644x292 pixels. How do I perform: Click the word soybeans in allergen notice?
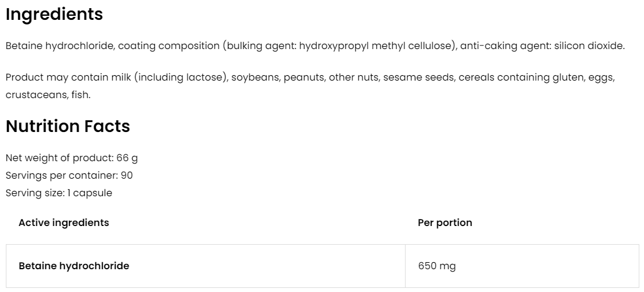(254, 77)
